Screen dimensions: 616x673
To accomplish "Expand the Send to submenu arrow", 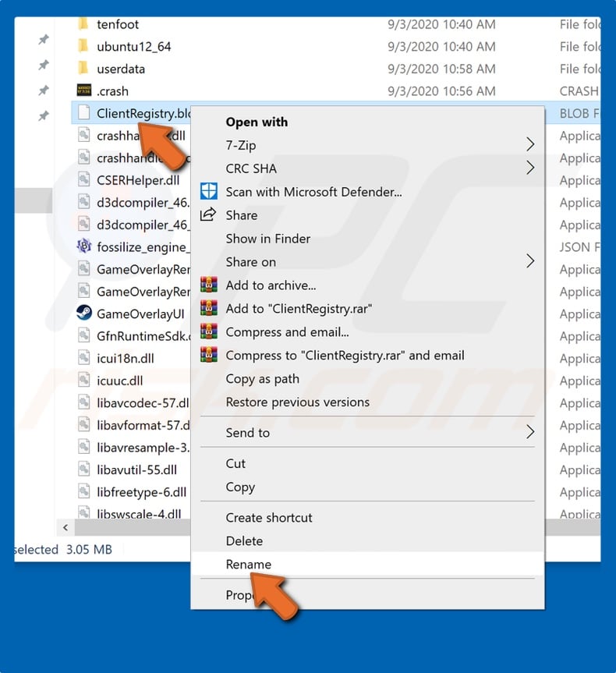I will point(530,431).
